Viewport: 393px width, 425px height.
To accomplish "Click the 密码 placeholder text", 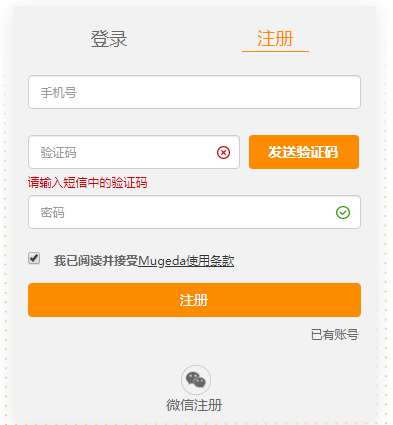I will pos(52,213).
